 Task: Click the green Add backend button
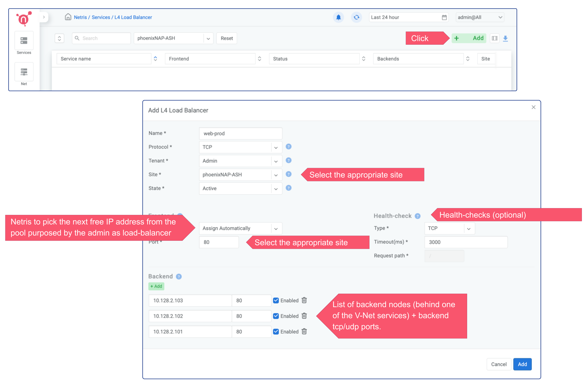(x=156, y=286)
